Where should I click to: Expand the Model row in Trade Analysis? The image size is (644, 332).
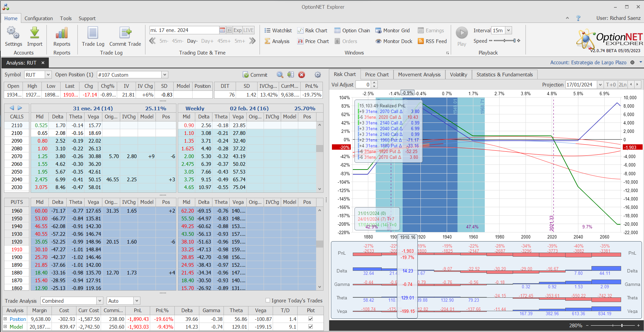[5, 327]
